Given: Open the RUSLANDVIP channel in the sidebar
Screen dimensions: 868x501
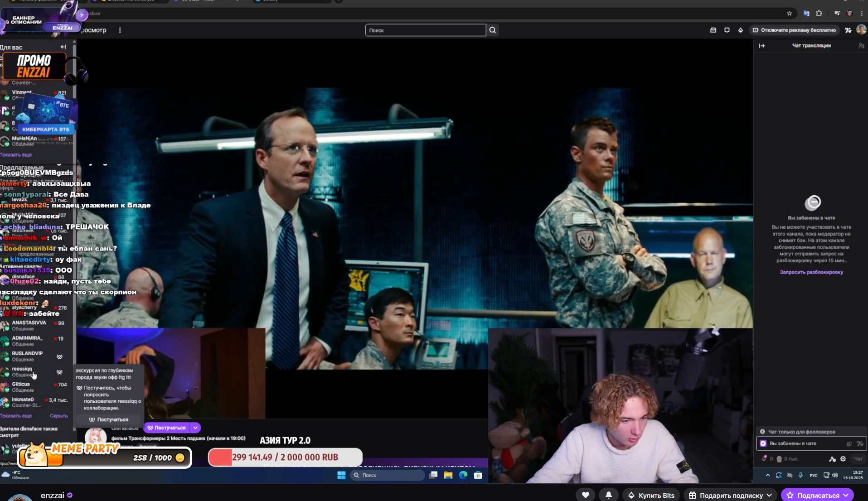Looking at the screenshot, I should (35, 356).
